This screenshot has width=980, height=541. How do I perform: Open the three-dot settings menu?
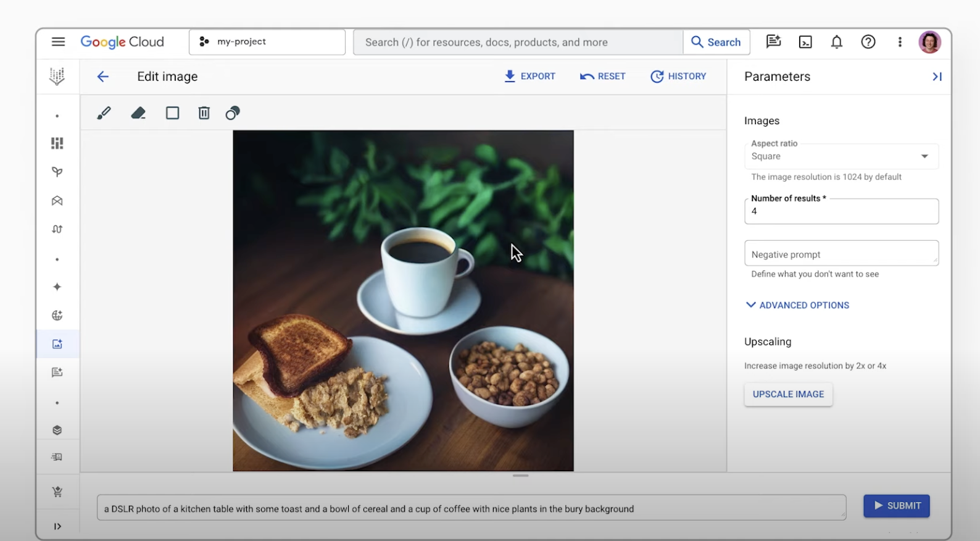900,42
